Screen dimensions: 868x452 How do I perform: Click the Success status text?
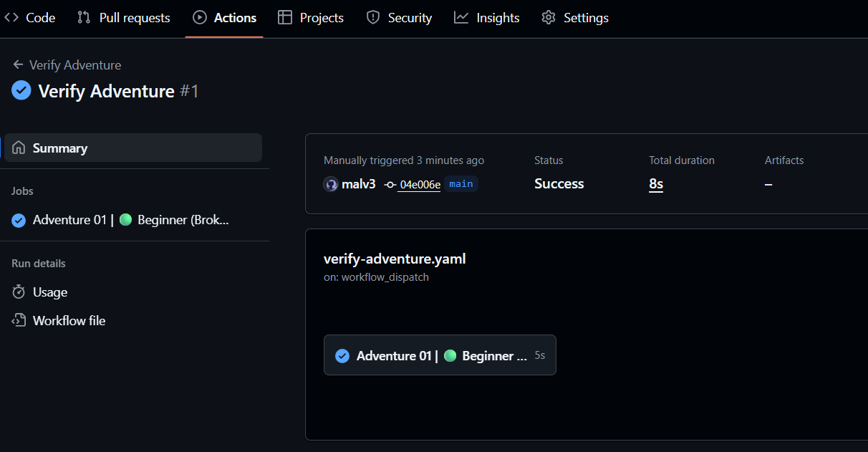(x=559, y=184)
